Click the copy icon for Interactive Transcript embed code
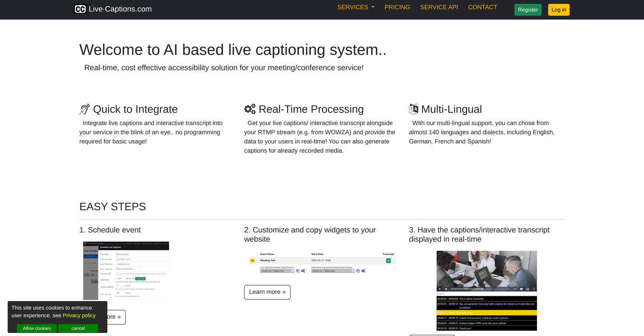Viewport: 644px width, 336px height. tap(358, 271)
